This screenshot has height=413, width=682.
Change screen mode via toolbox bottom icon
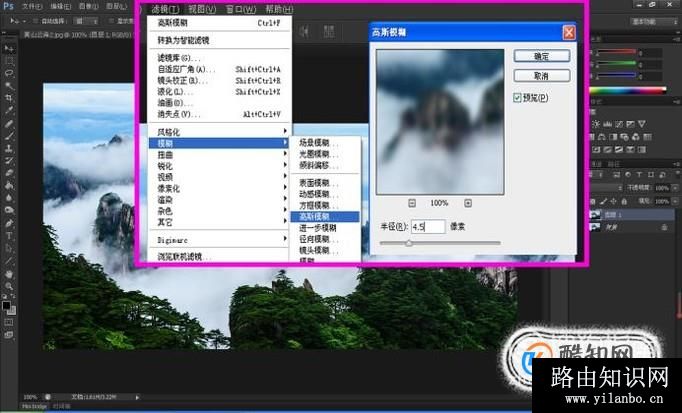click(9, 335)
